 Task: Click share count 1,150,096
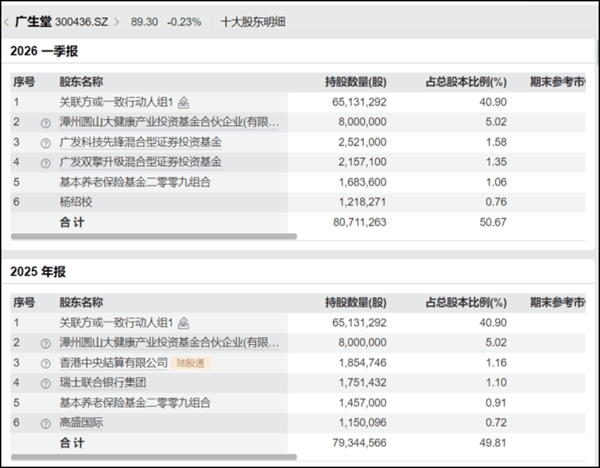click(x=362, y=423)
